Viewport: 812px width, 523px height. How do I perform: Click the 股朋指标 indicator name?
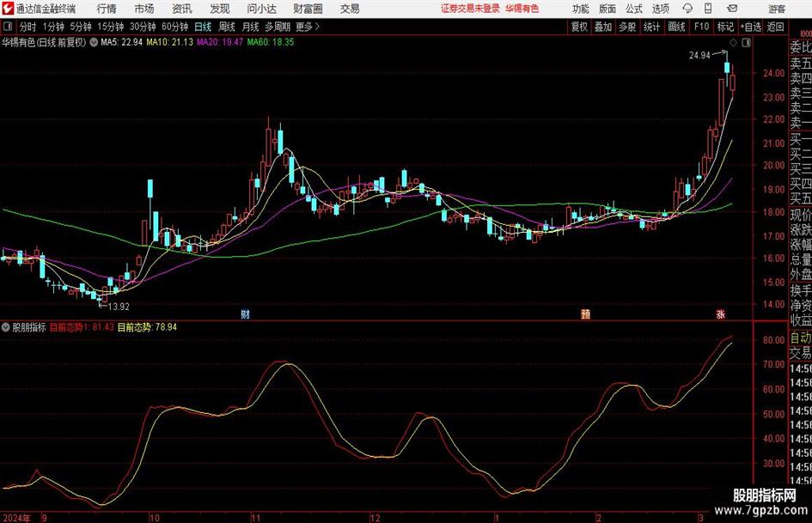(x=29, y=327)
